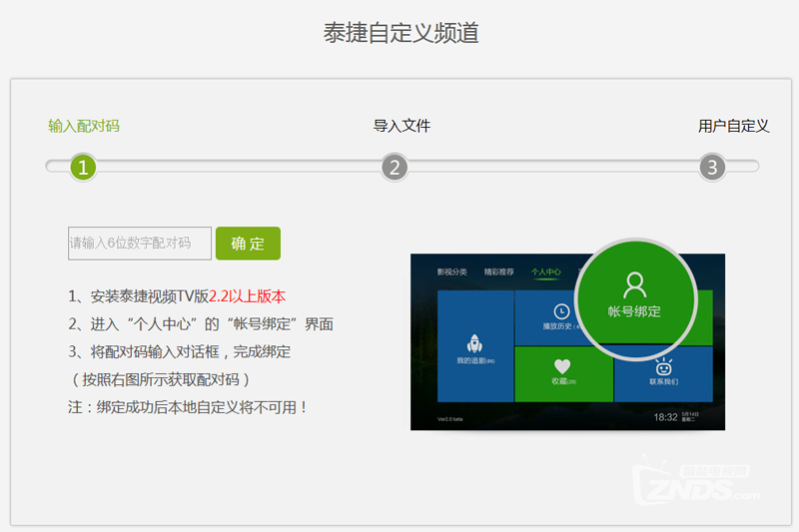Click the 影视分类 tab in TV image
This screenshot has height=532, width=799.
coord(452,271)
